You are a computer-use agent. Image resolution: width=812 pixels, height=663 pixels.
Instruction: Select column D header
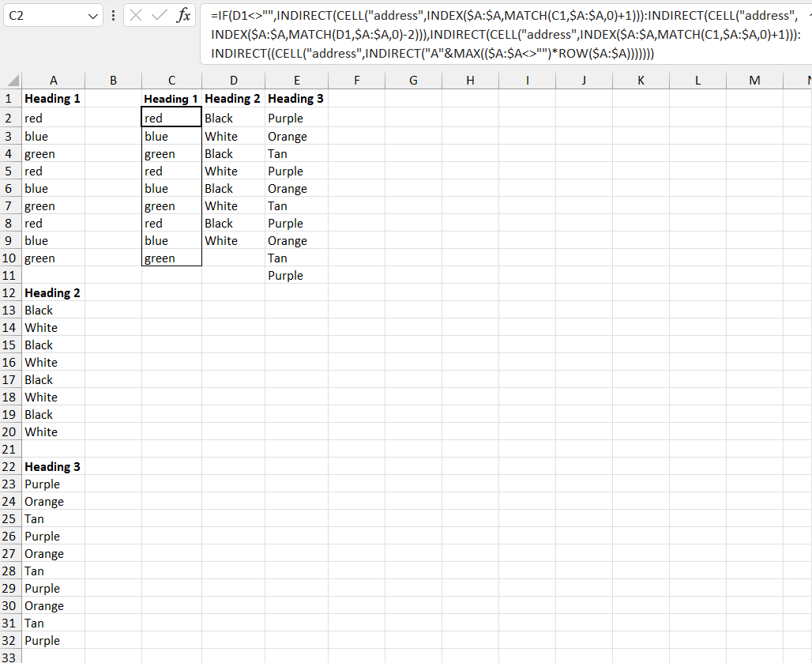[x=234, y=81]
